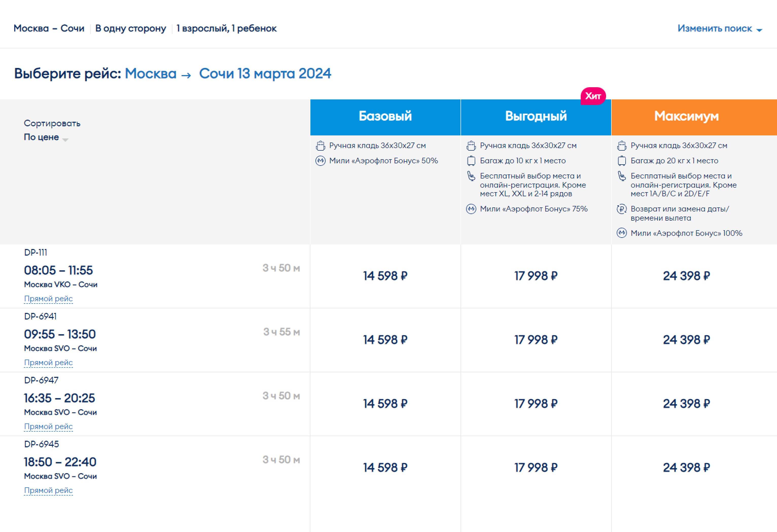Viewport: 777px width, 532px height.
Task: Click Сортировать label
Action: [52, 123]
